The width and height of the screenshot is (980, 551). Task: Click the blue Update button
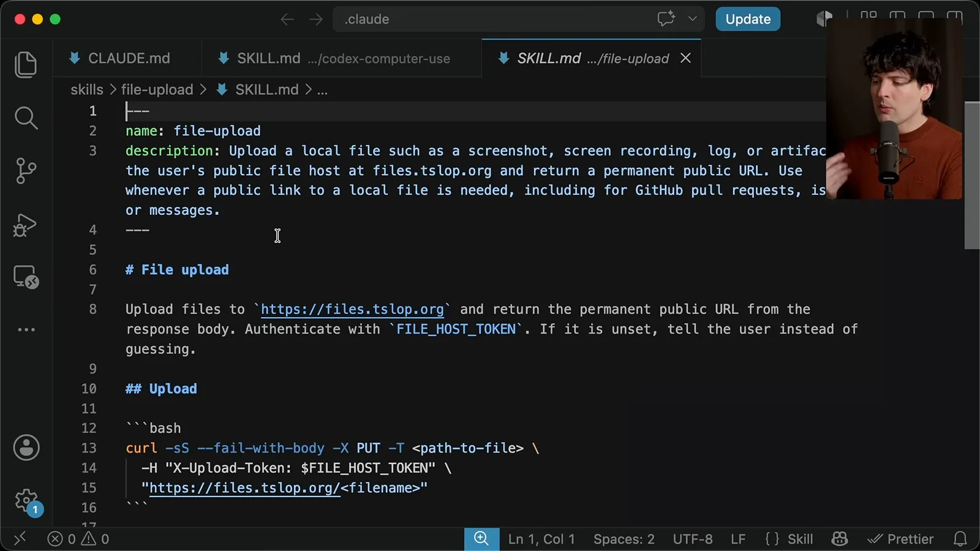point(748,19)
